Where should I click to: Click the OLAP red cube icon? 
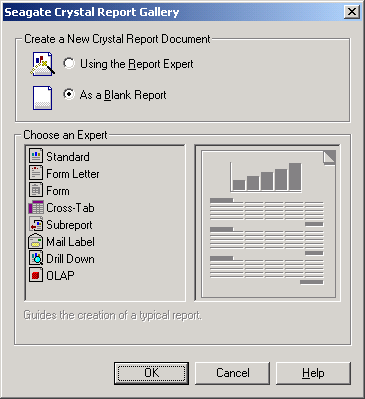pos(36,275)
